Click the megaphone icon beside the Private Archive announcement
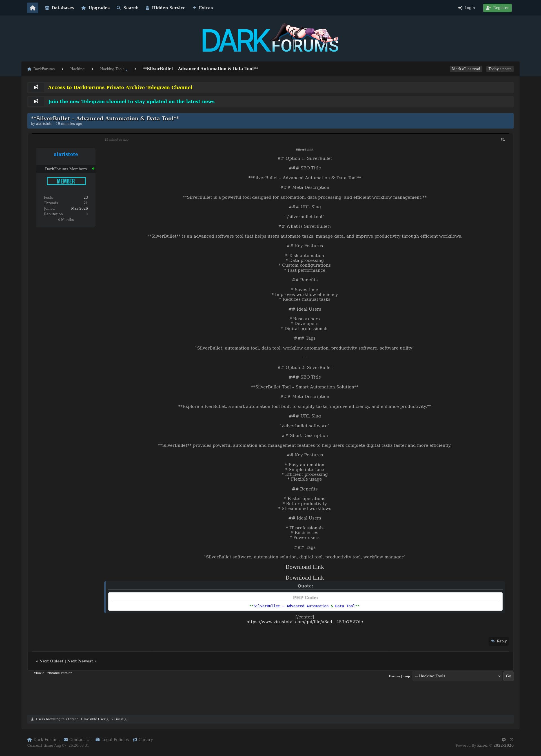 pos(36,87)
